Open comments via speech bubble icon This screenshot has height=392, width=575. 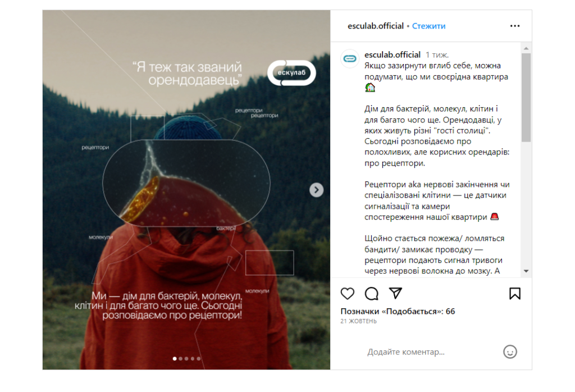pyautogui.click(x=372, y=293)
